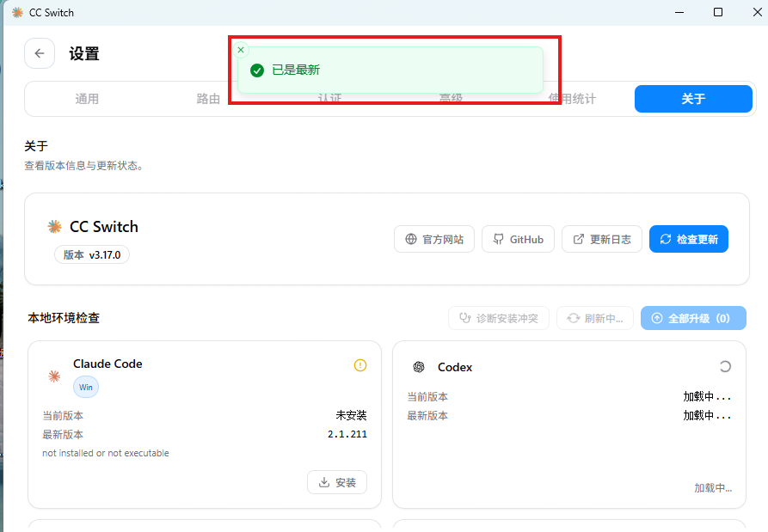Click the Win badge under Claude Code
This screenshot has width=768, height=532.
click(86, 387)
